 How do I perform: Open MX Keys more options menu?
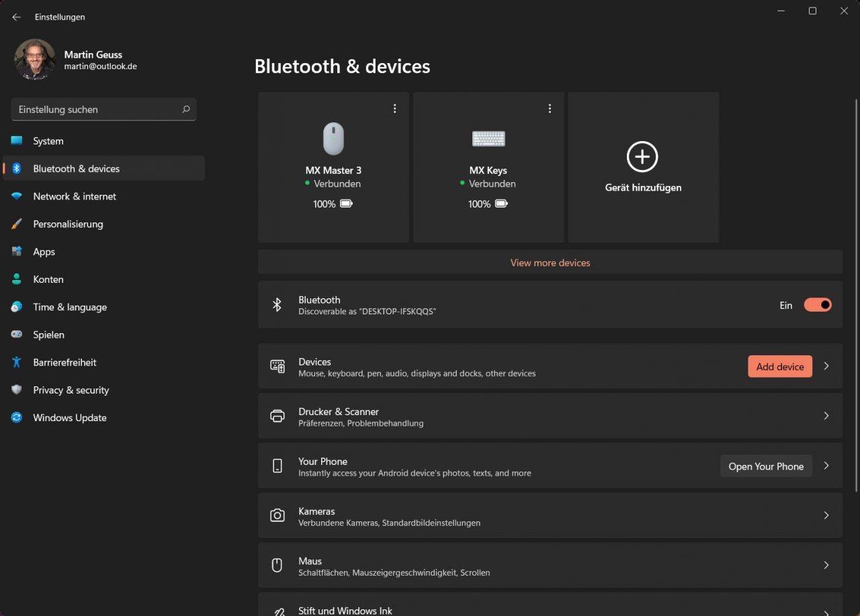click(550, 109)
